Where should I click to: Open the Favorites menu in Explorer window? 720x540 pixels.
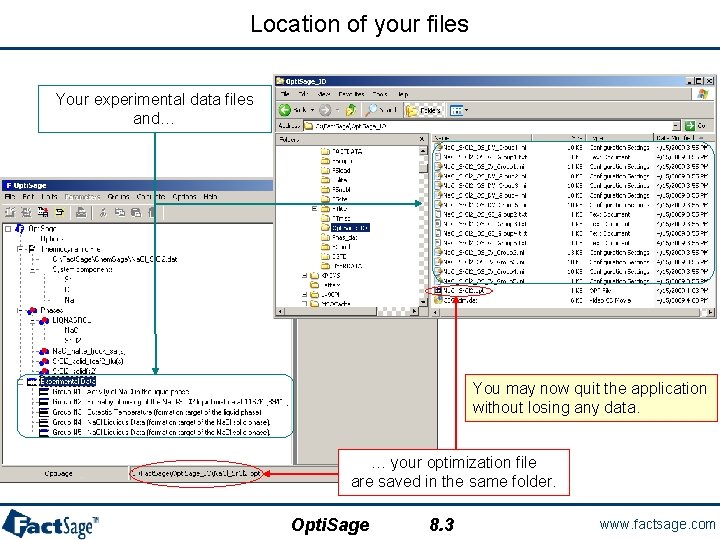point(351,94)
